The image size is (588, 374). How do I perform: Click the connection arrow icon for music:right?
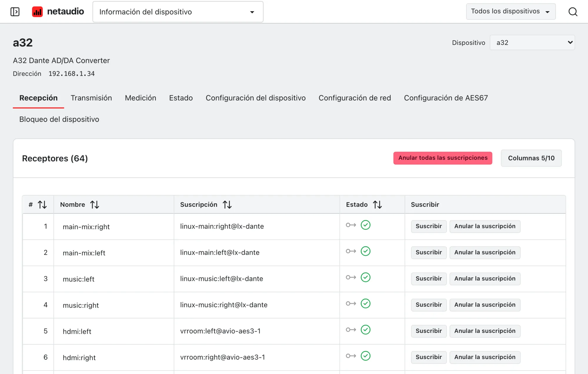[351, 303]
